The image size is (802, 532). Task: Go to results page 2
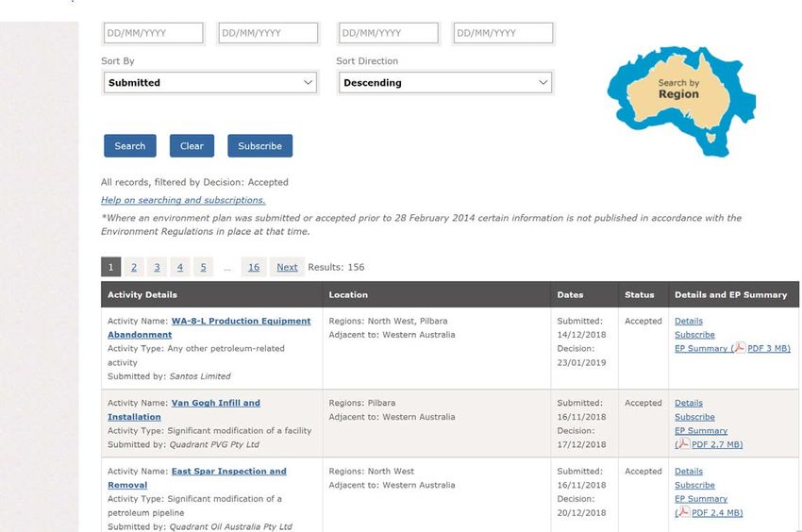134,267
